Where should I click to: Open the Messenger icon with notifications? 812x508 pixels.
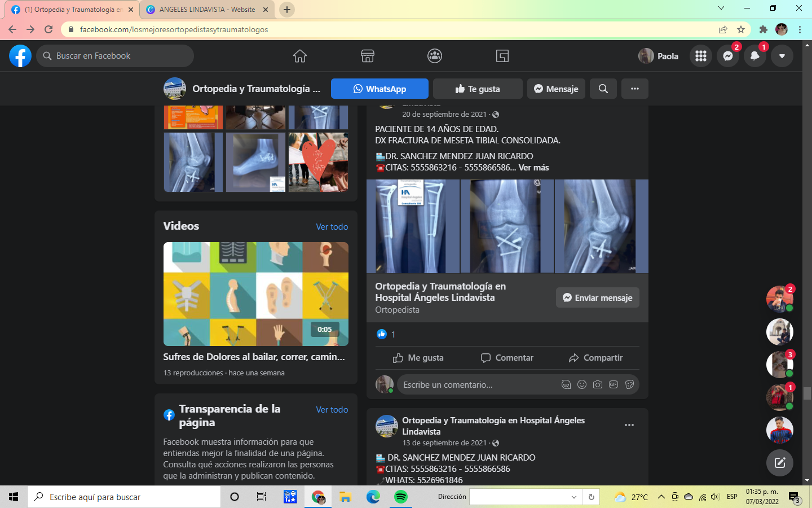click(x=728, y=56)
